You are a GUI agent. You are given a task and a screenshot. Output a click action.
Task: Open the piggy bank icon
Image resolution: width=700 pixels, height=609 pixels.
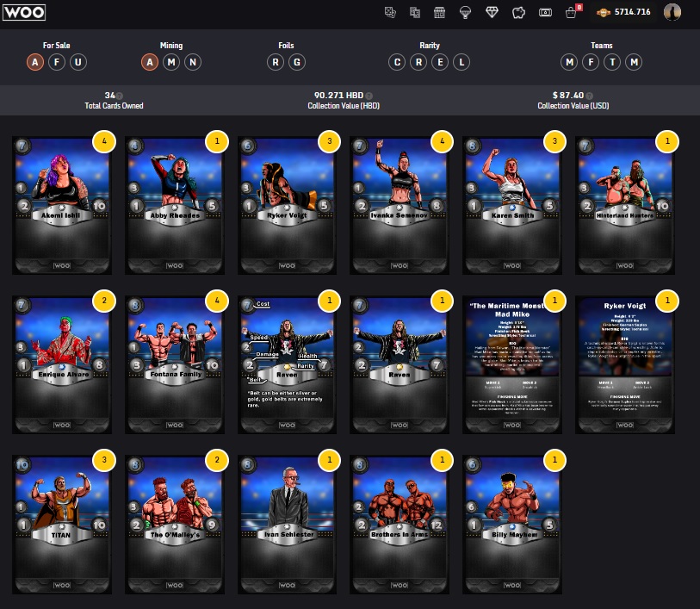[x=518, y=13]
